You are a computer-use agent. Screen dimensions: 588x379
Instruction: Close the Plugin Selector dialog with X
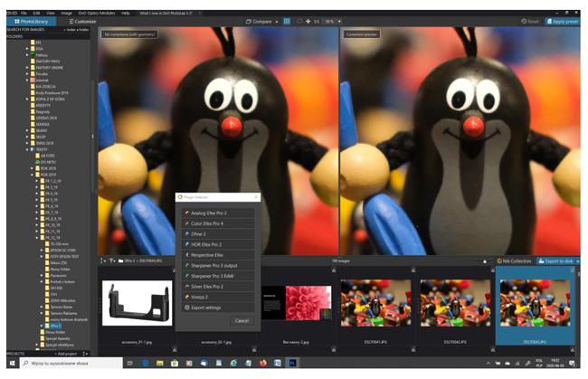(256, 197)
